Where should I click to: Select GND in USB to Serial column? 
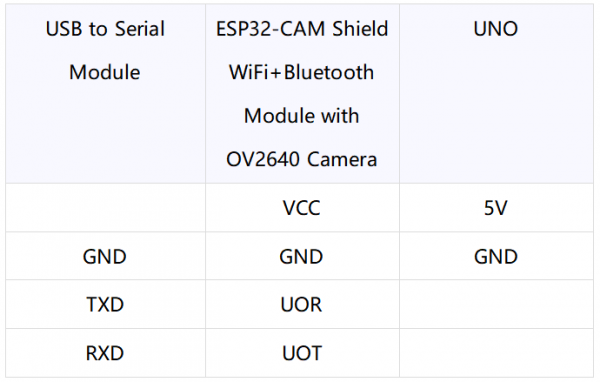click(105, 256)
